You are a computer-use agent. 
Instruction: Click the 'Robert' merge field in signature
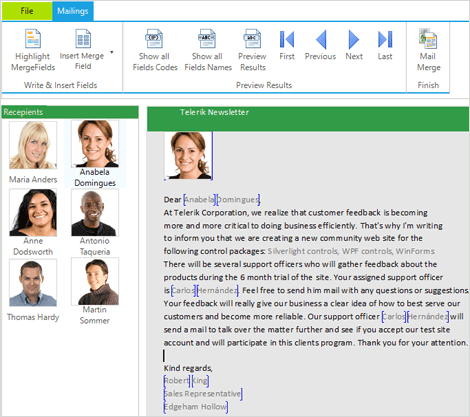pyautogui.click(x=177, y=380)
